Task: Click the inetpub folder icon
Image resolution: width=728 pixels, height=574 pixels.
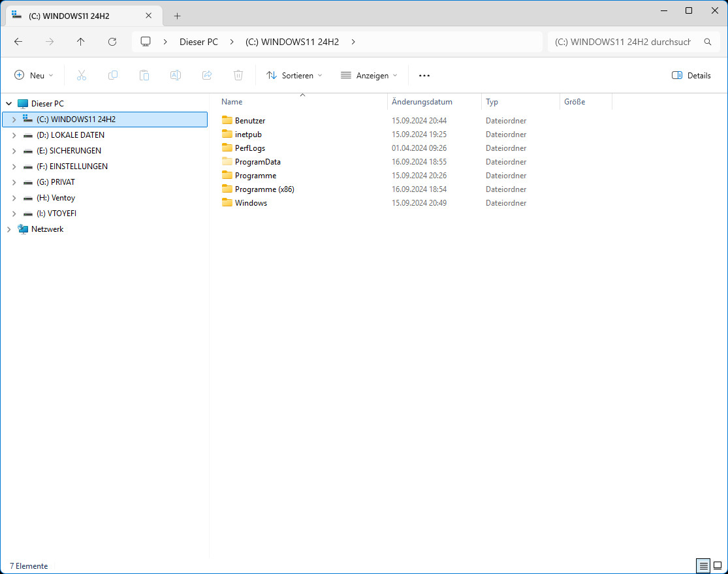Action: [x=227, y=135]
